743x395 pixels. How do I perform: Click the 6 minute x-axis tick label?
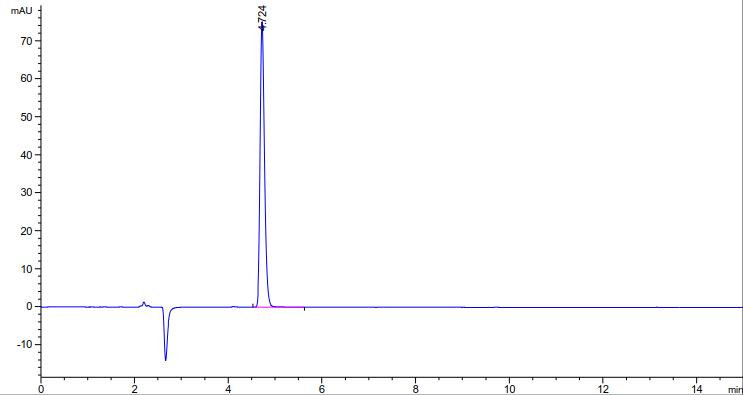[322, 389]
